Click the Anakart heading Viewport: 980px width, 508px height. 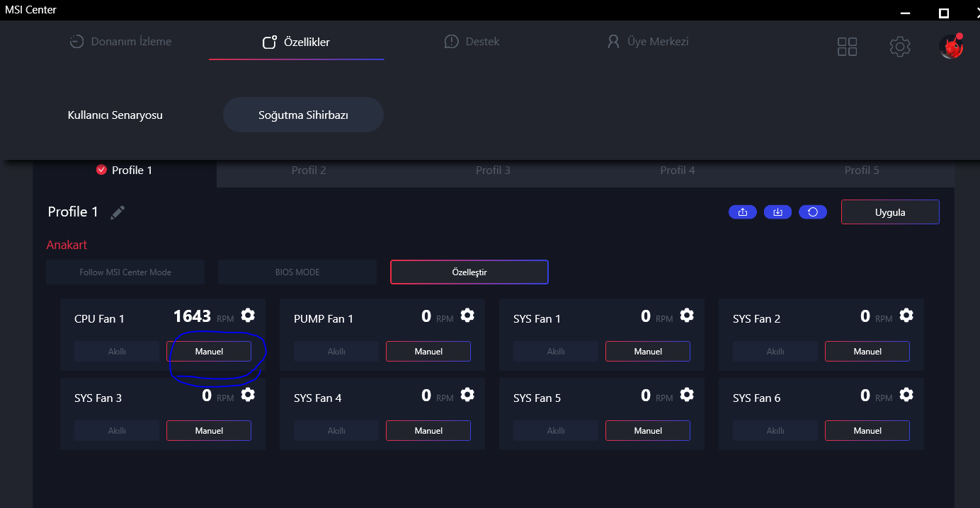tap(67, 245)
